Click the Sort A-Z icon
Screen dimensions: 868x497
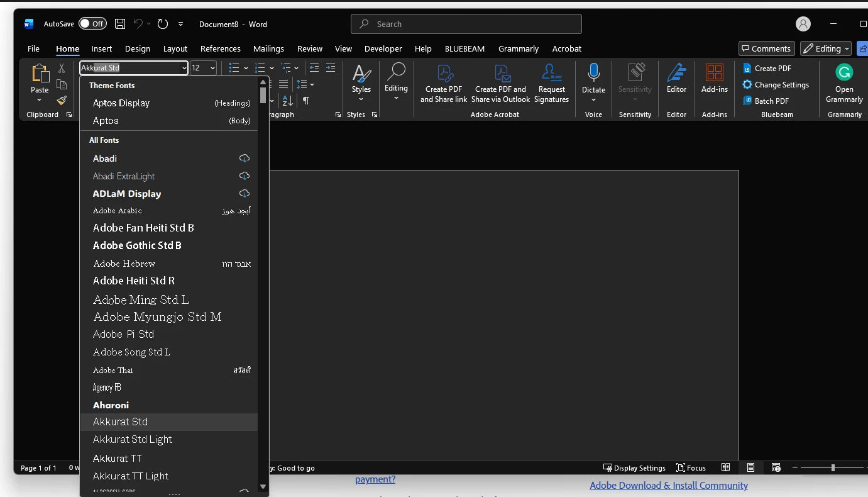pos(288,101)
